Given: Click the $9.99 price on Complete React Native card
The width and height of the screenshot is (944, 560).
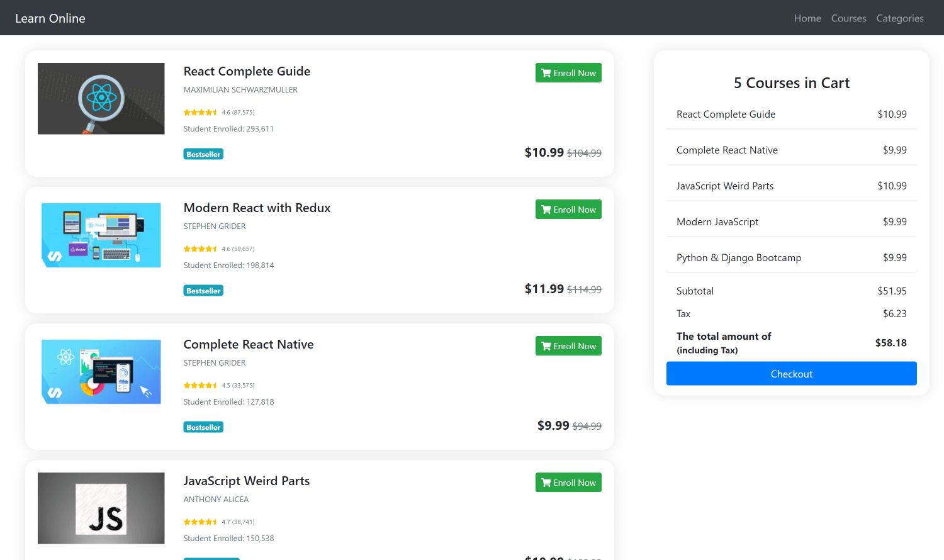Looking at the screenshot, I should coord(553,425).
